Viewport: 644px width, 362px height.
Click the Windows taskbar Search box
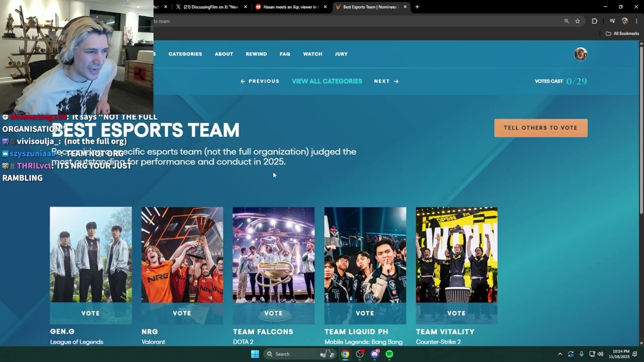tap(300, 354)
